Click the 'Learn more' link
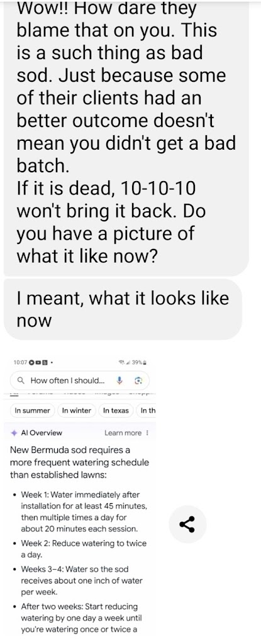The width and height of the screenshot is (261, 644). point(123,433)
